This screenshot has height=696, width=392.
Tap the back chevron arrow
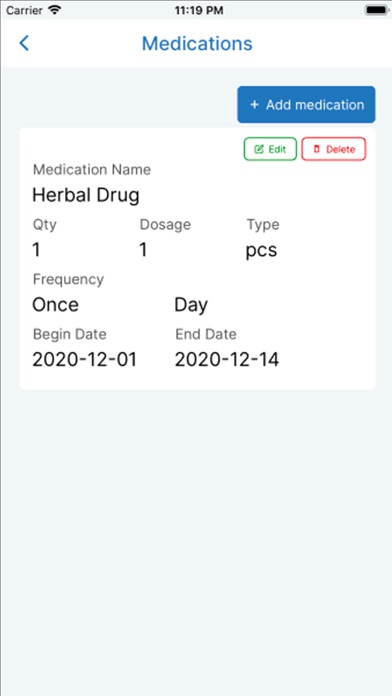24,43
